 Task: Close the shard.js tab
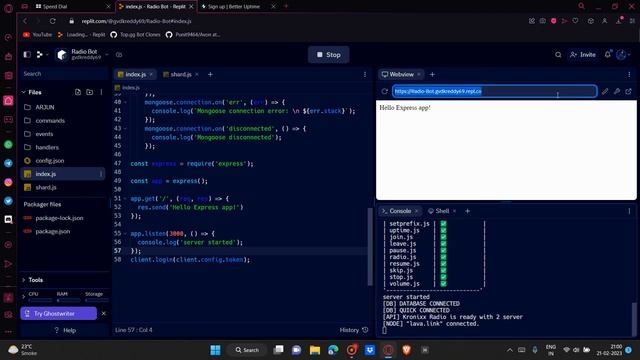(x=197, y=74)
